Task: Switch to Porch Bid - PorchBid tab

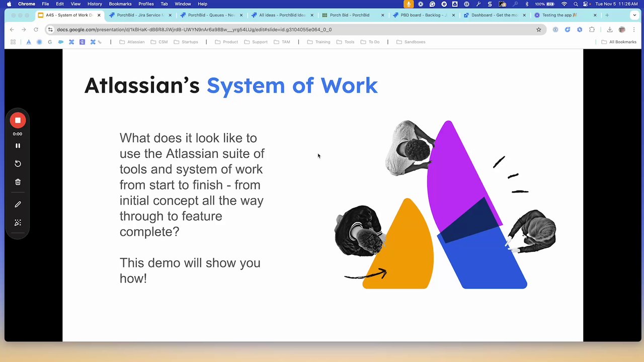Action: coord(353,15)
